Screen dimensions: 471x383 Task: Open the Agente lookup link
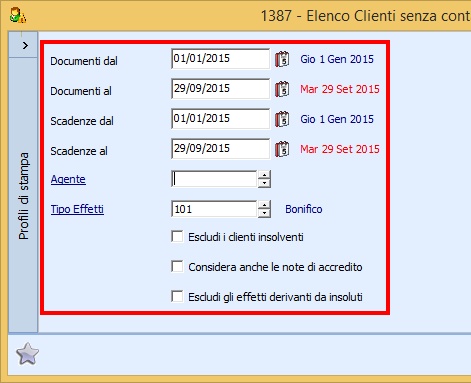(x=68, y=179)
